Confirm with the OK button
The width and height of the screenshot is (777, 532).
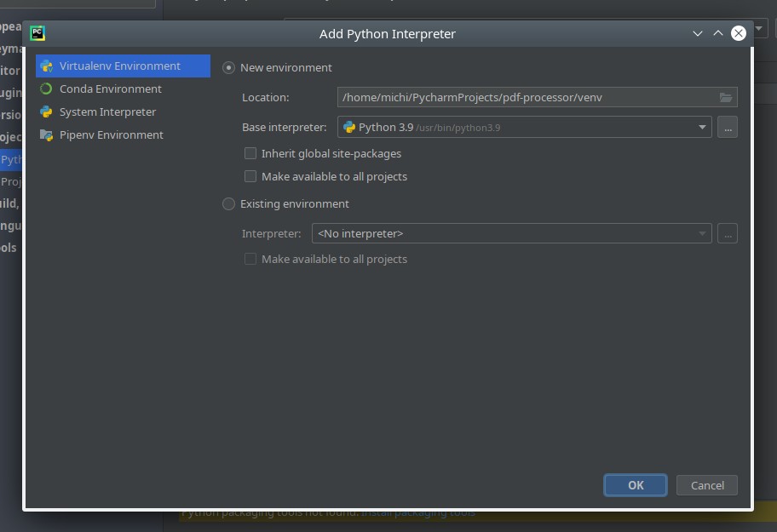tap(636, 485)
